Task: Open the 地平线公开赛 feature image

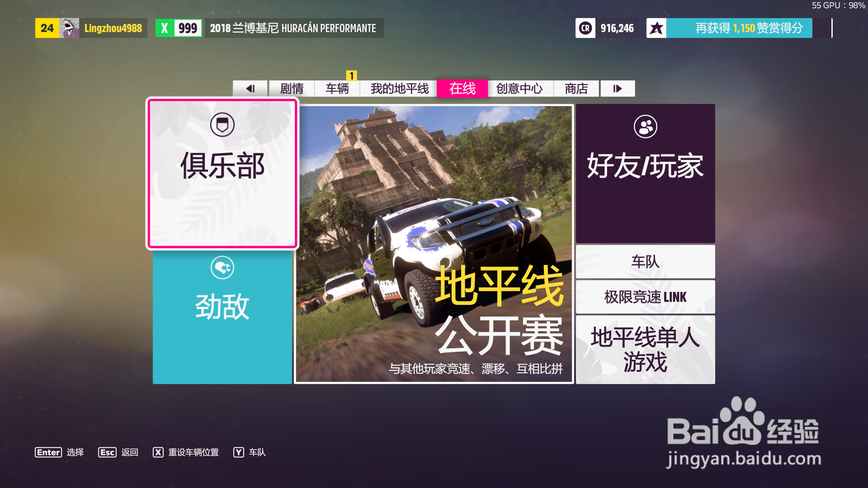Action: pos(434,244)
